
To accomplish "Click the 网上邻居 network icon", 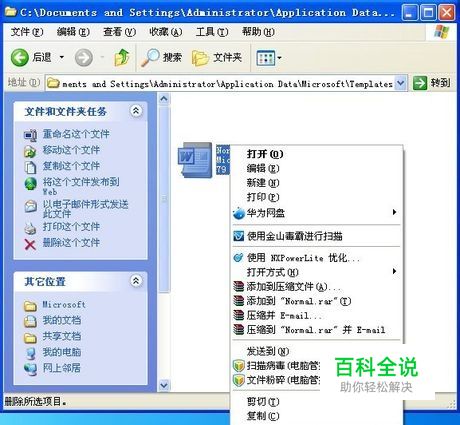I will (x=30, y=369).
